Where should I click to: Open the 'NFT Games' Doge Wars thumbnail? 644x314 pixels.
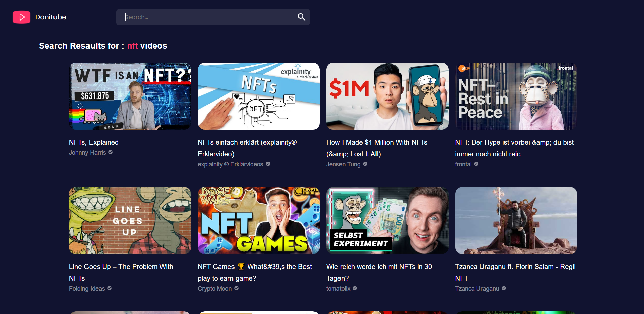coord(259,221)
